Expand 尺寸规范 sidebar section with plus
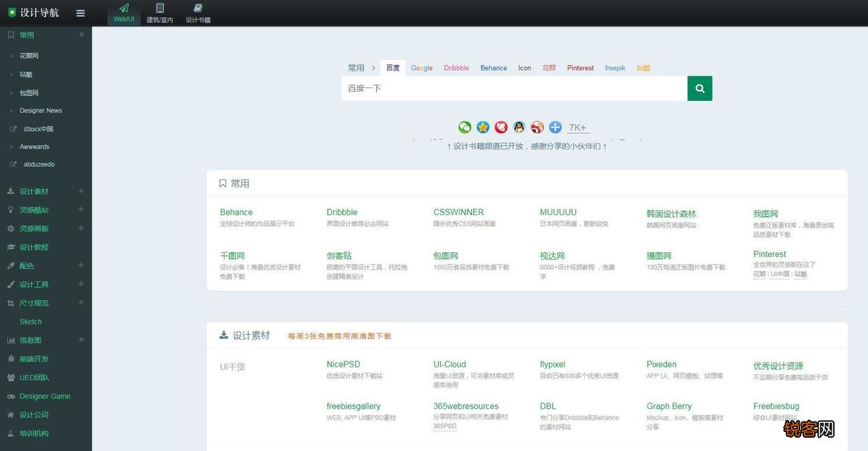Viewport: 868px width, 451px height. (81, 303)
